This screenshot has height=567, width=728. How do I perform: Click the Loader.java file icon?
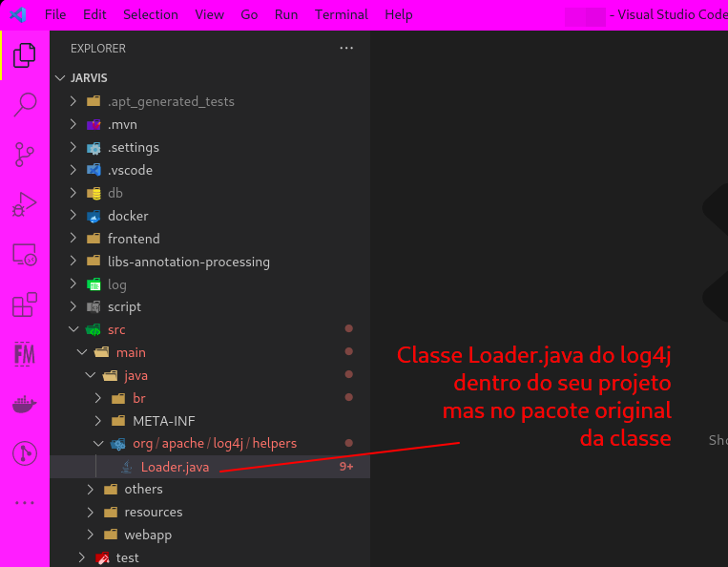pos(127,467)
